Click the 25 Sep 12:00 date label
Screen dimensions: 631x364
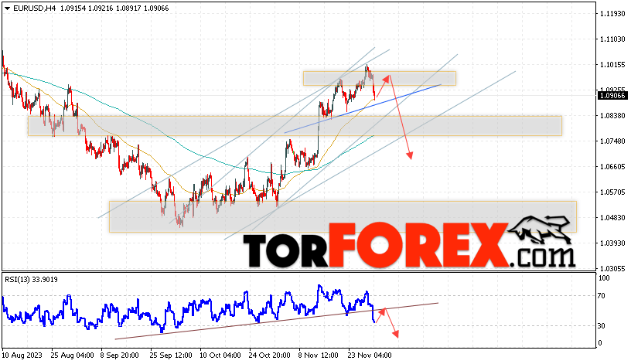click(x=171, y=355)
